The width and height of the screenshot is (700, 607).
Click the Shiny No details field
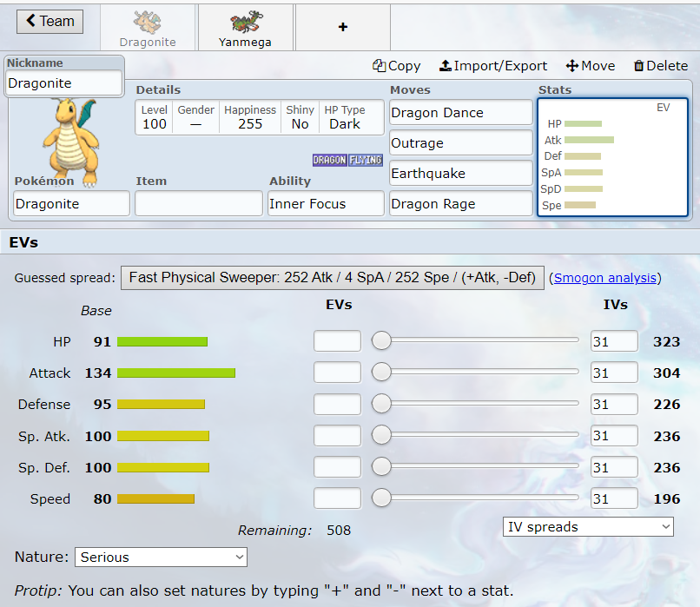coord(300,117)
